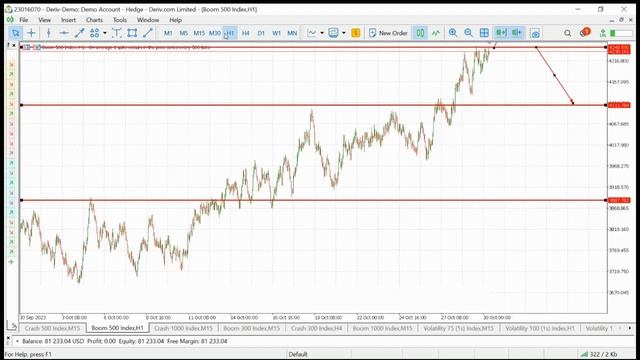Switch chart to W1 timeframe
The width and height of the screenshot is (640, 360).
276,33
